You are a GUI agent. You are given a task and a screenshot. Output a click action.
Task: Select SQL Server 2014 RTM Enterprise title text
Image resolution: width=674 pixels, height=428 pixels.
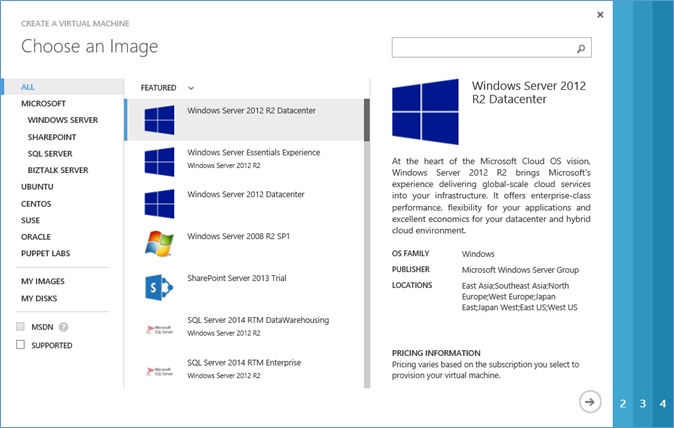(244, 362)
